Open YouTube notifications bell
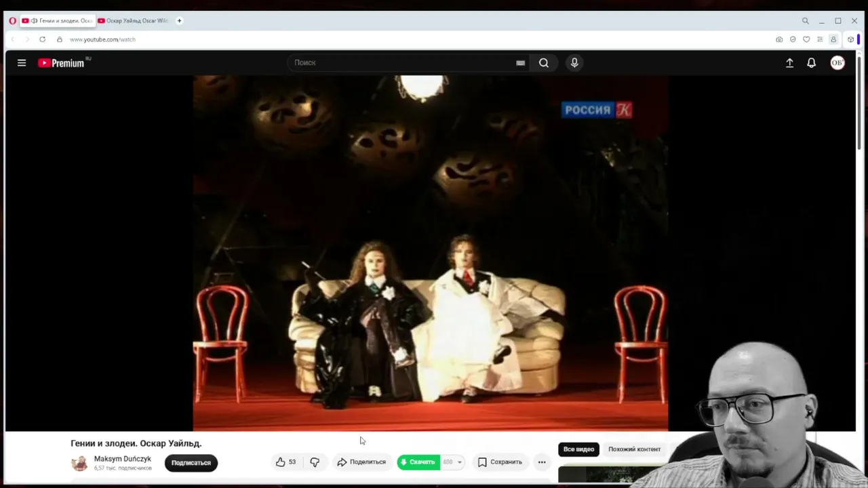The image size is (868, 488). 811,63
